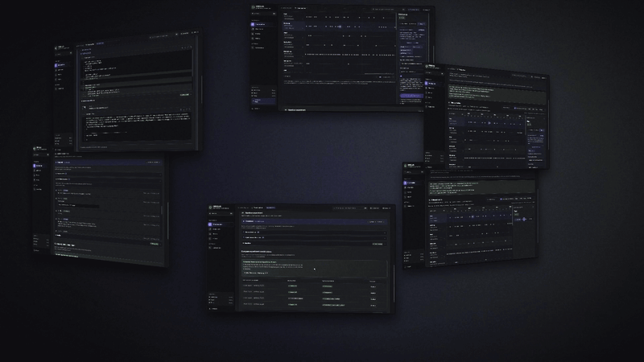
Task: Click the green button beside the code block
Action: pos(184,95)
